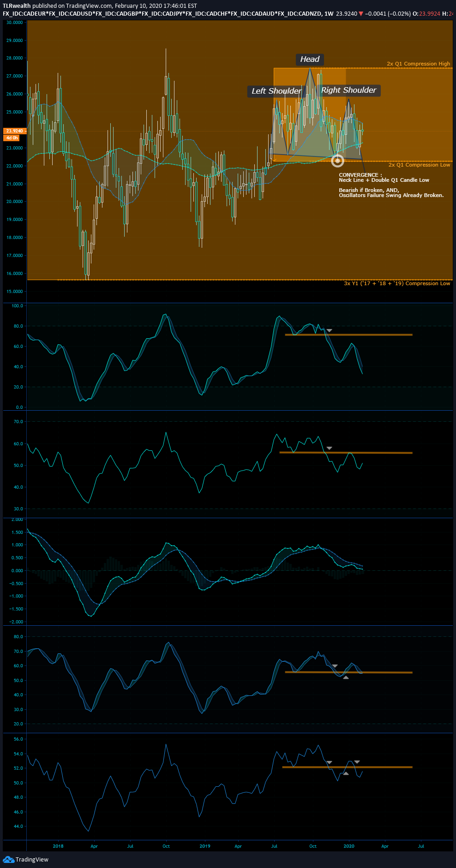Click the TLRwealth author name
The width and height of the screenshot is (456, 868).
17,6
